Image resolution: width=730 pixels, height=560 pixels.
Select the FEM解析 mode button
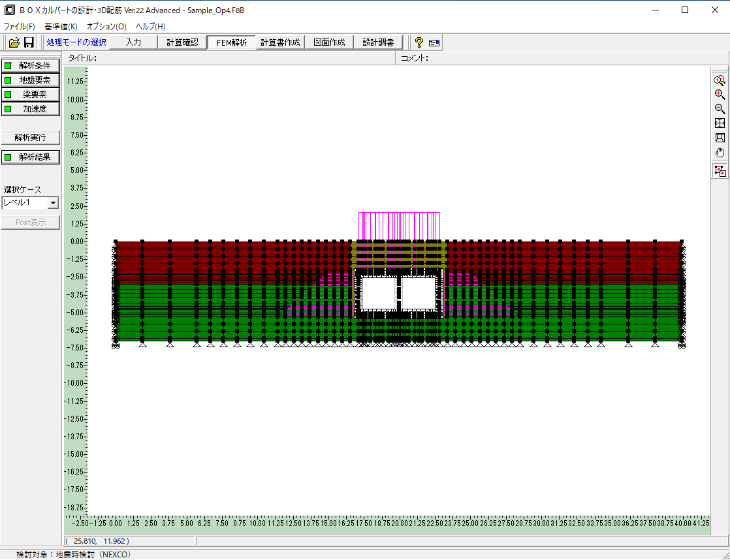tap(231, 43)
